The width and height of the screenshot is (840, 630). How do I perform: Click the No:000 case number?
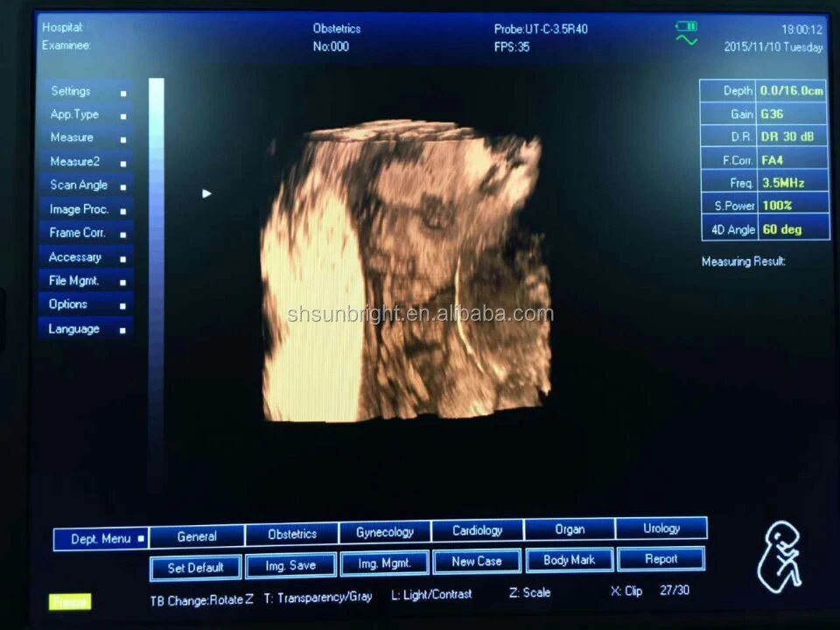click(x=331, y=46)
